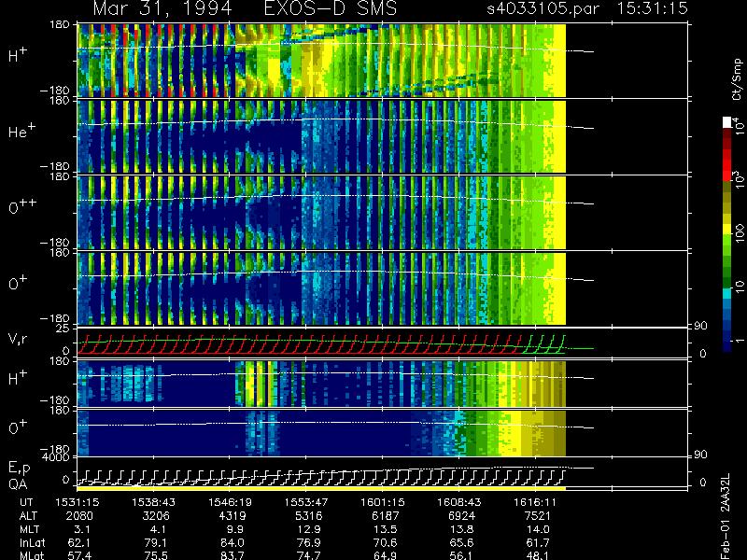This screenshot has height=560, width=747.
Task: Select altitude value "6187"
Action: point(385,516)
